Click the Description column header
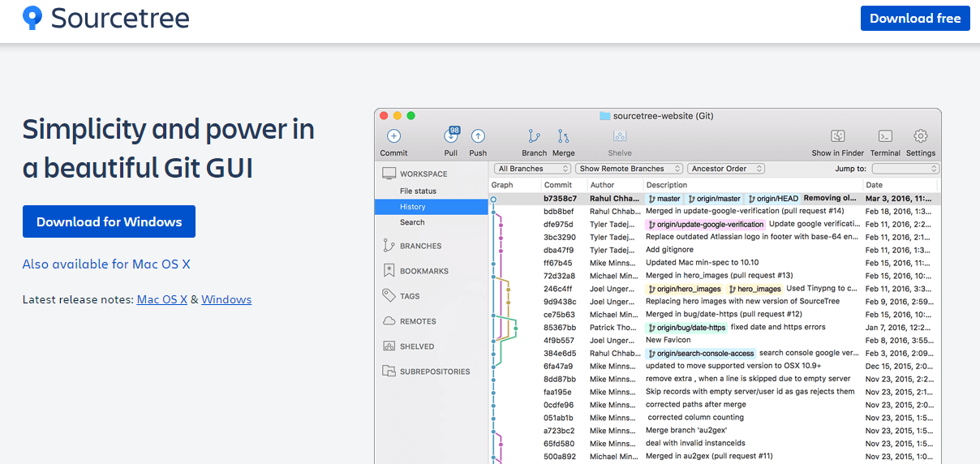 tap(667, 185)
